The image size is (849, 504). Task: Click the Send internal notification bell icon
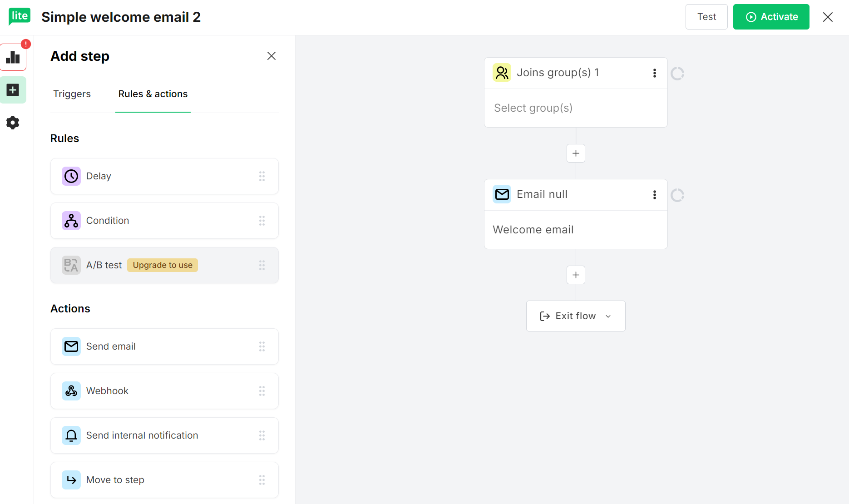point(71,435)
